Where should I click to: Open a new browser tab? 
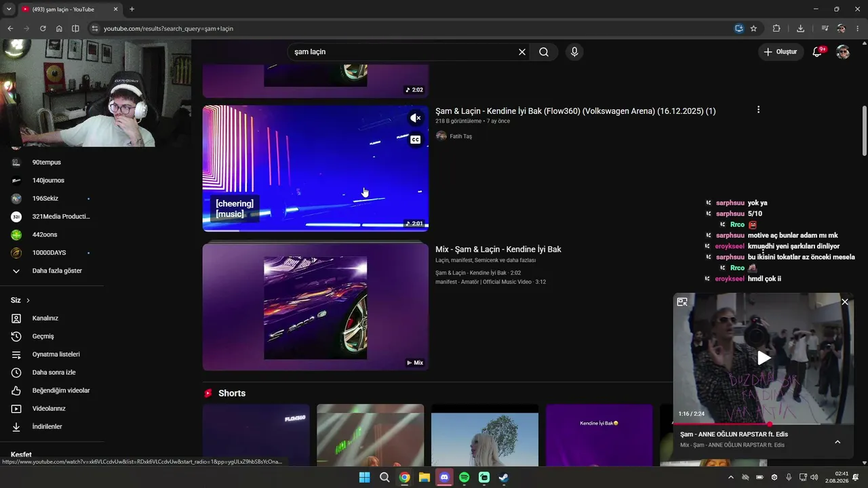coord(132,9)
